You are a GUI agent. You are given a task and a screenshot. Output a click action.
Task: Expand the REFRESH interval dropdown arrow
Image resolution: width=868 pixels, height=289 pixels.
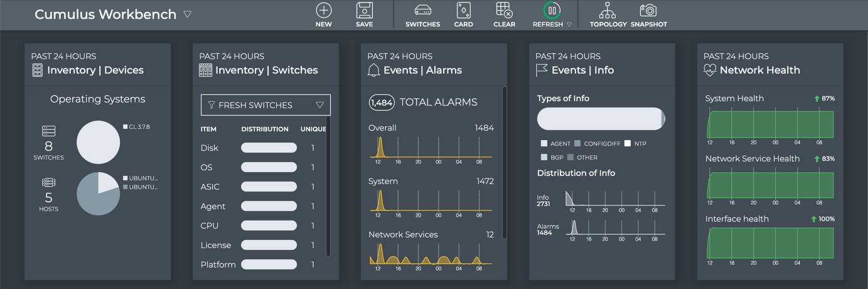tap(569, 25)
